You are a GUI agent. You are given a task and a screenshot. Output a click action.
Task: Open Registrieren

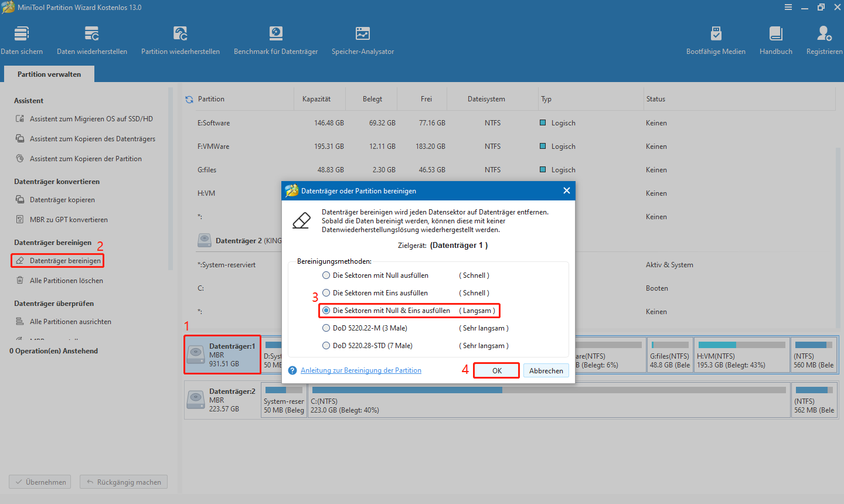[824, 39]
